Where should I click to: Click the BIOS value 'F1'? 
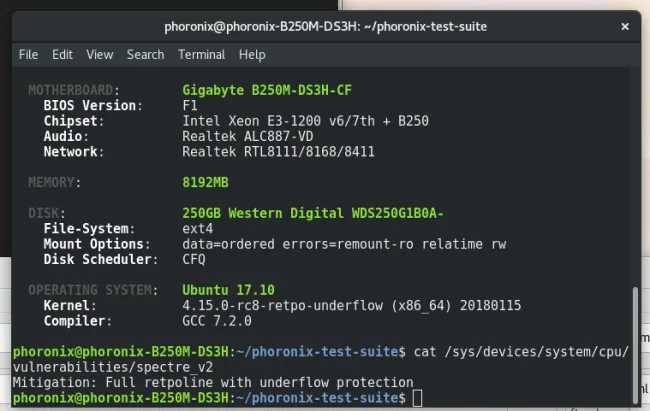pos(190,105)
